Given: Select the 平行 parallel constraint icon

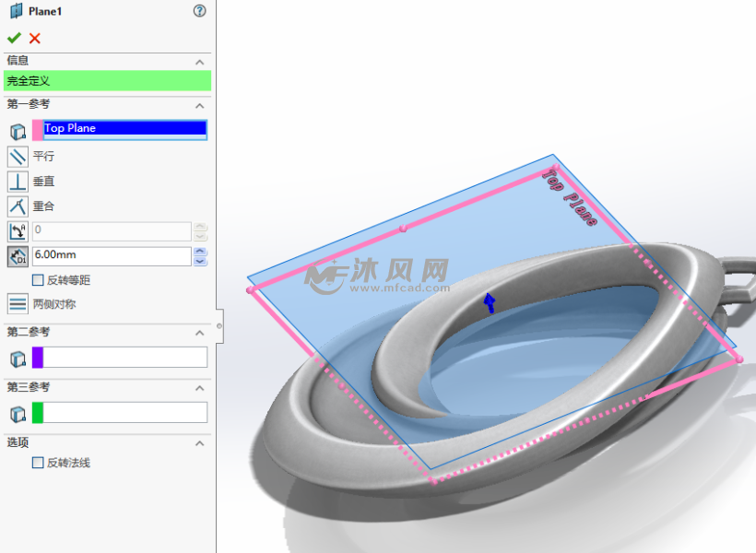Looking at the screenshot, I should (x=18, y=157).
